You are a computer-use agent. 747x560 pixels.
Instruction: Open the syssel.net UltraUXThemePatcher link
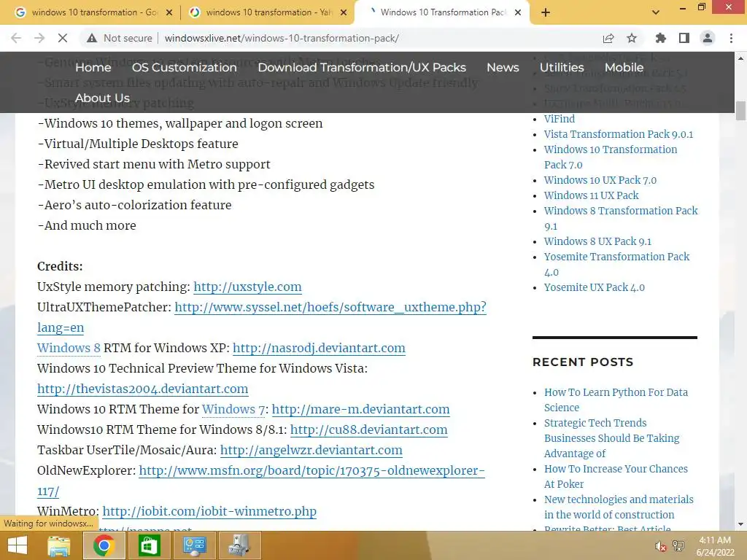(x=330, y=307)
